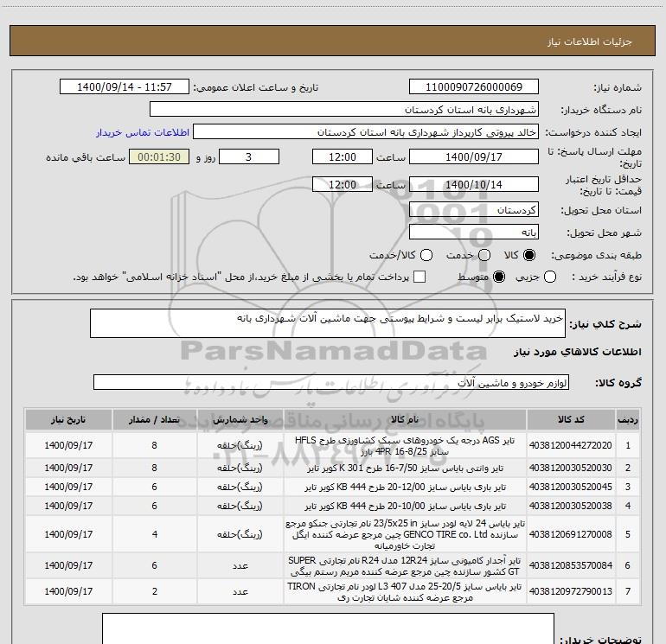Choose the متوسط purchase process radio
Viewport: 666px width, 644px height.
click(499, 277)
